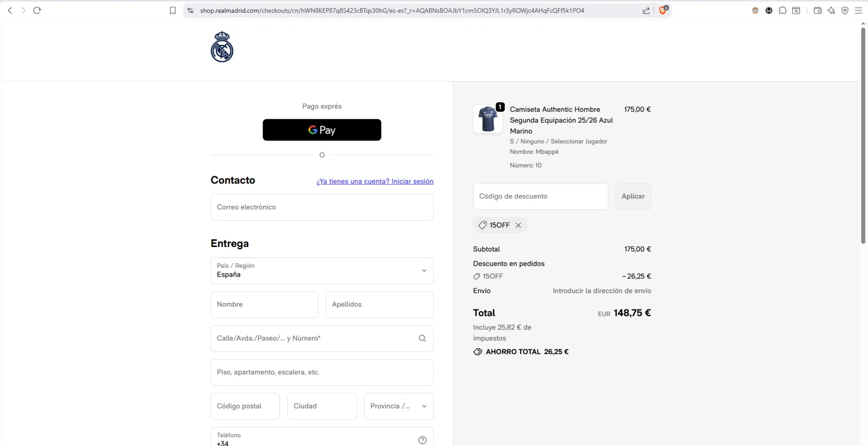This screenshot has height=446, width=868.
Task: Click the AHORRO TOTAL tag icon
Action: (477, 352)
